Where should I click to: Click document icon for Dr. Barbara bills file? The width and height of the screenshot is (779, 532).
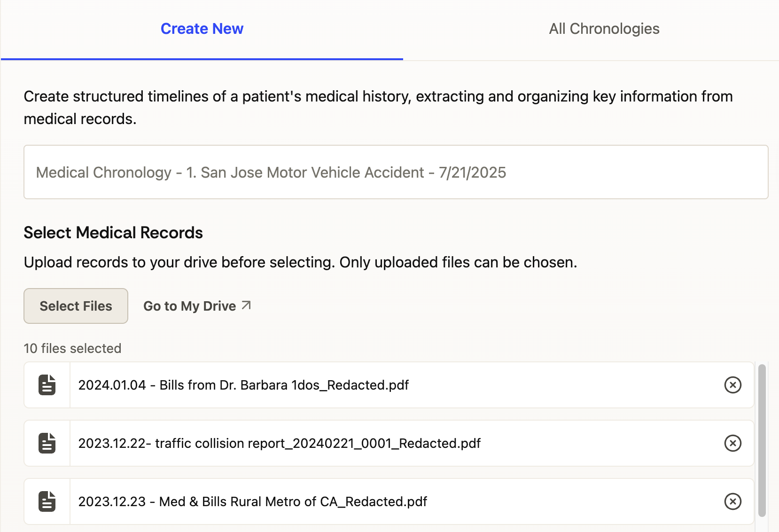(x=47, y=385)
